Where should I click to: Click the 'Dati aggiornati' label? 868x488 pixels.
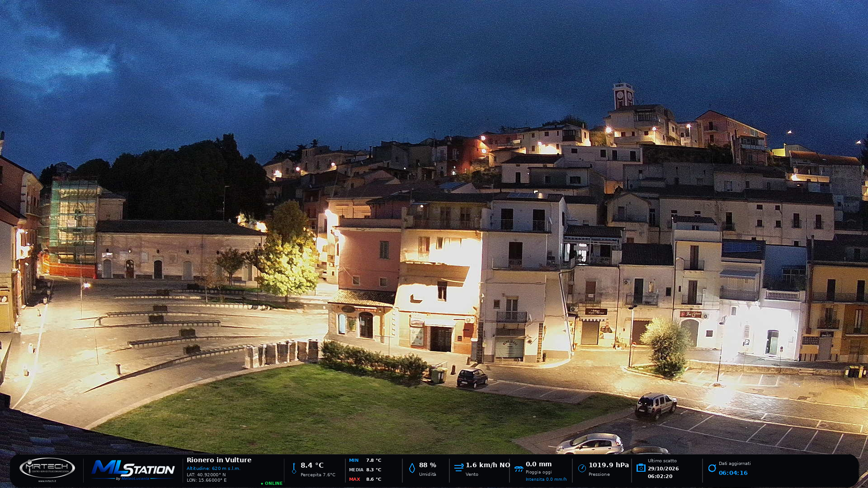coord(735,464)
